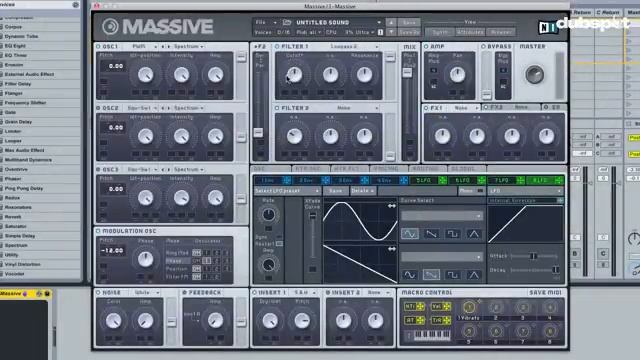Select sine waveform for upper LFO curve
Image resolution: width=640 pixels, height=360 pixels.
[x=410, y=234]
